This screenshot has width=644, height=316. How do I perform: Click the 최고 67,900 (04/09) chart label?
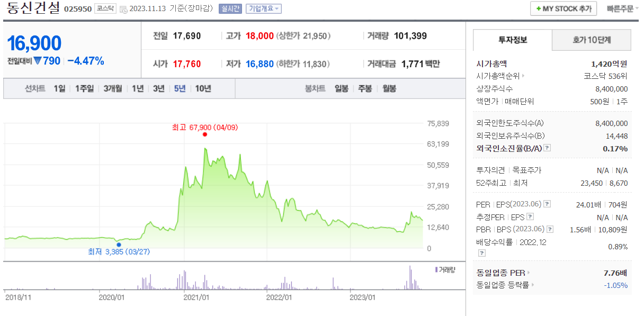click(204, 127)
